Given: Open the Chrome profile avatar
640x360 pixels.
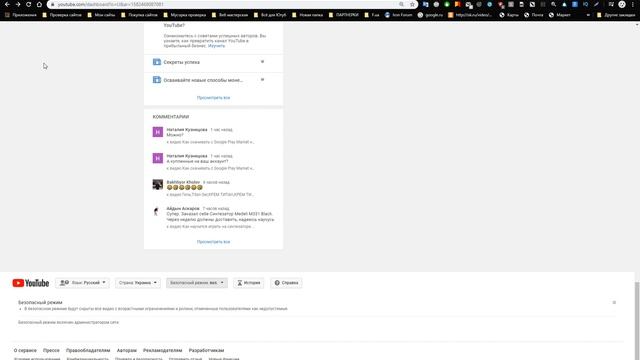Looking at the screenshot, I should tap(622, 4).
